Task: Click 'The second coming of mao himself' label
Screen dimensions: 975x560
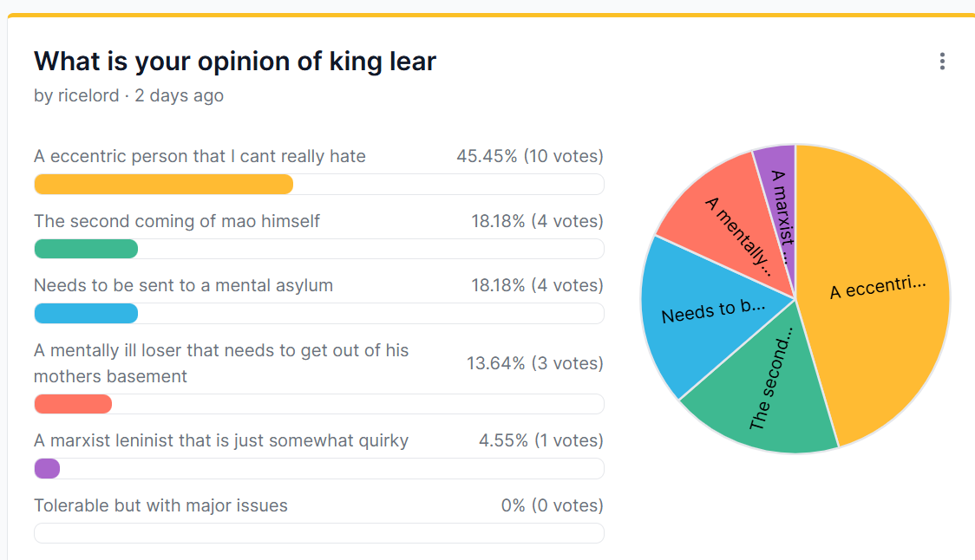Action: [x=177, y=221]
